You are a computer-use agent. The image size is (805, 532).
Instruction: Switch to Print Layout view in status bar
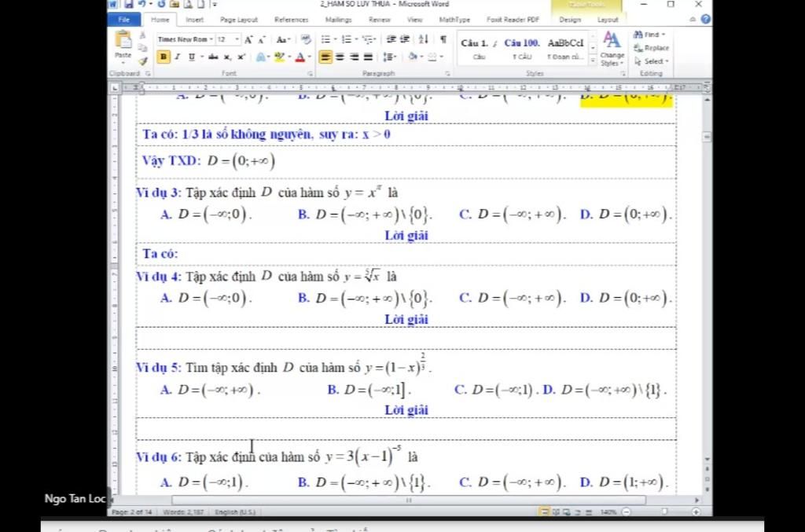click(x=544, y=512)
